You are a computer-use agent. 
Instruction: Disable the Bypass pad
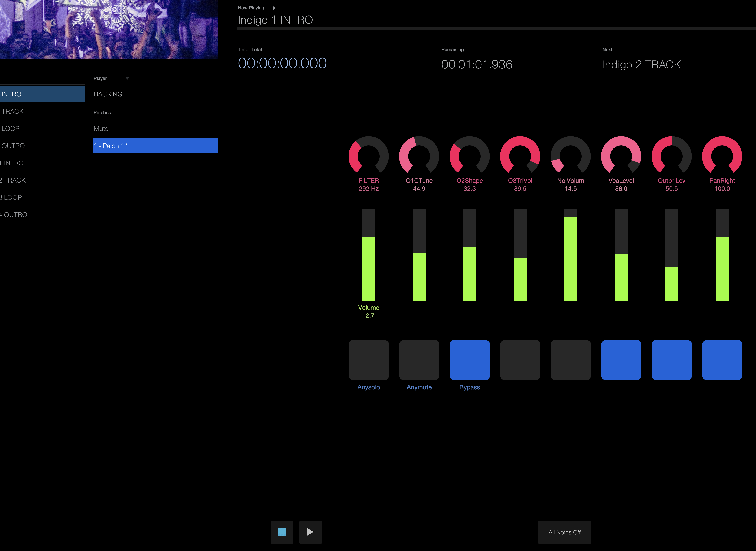pos(470,360)
